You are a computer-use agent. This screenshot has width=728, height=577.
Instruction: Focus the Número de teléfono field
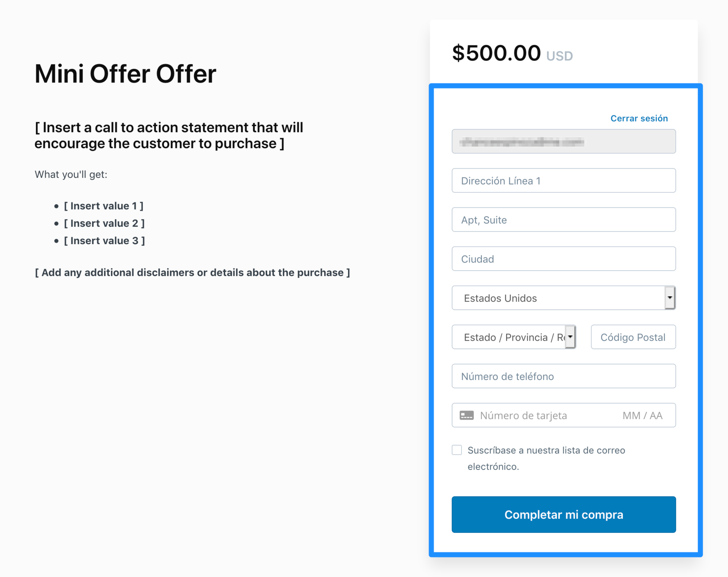tap(563, 376)
